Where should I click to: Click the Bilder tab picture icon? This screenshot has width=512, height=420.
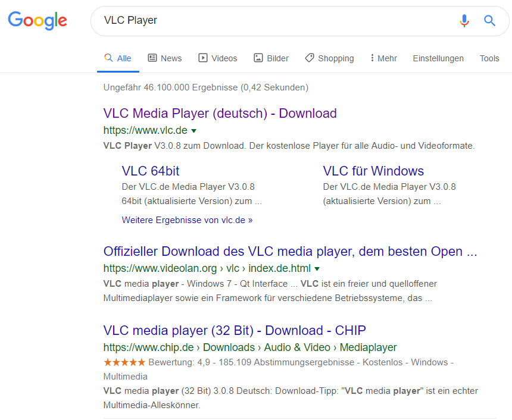(258, 58)
